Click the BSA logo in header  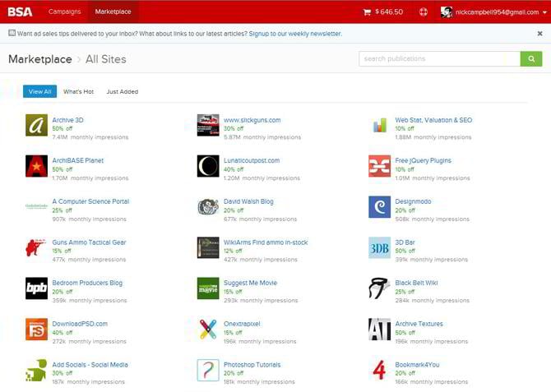(x=21, y=12)
